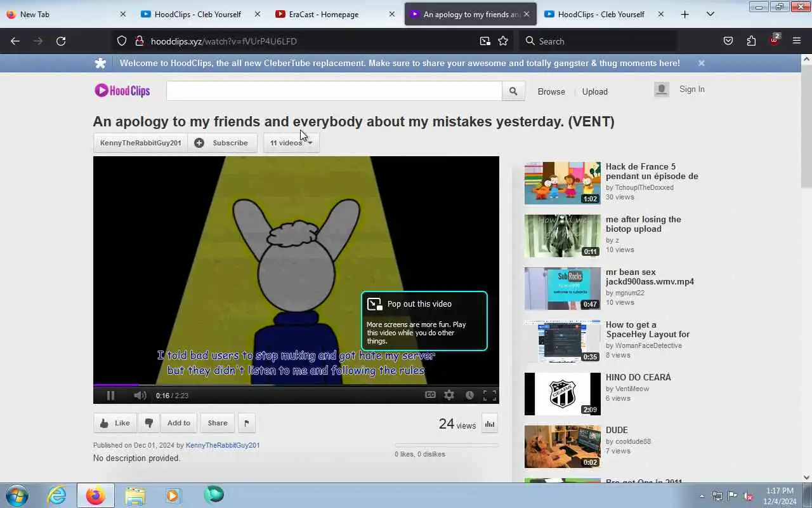
Task: Switch to the last HoodClips - Cleb Yourself tab
Action: pyautogui.click(x=603, y=14)
